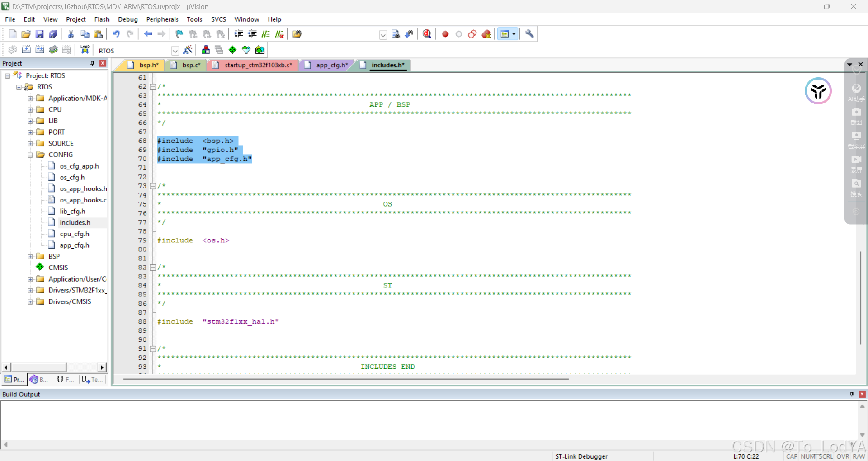Open the find text combo box dropdown
868x461 pixels.
click(383, 35)
